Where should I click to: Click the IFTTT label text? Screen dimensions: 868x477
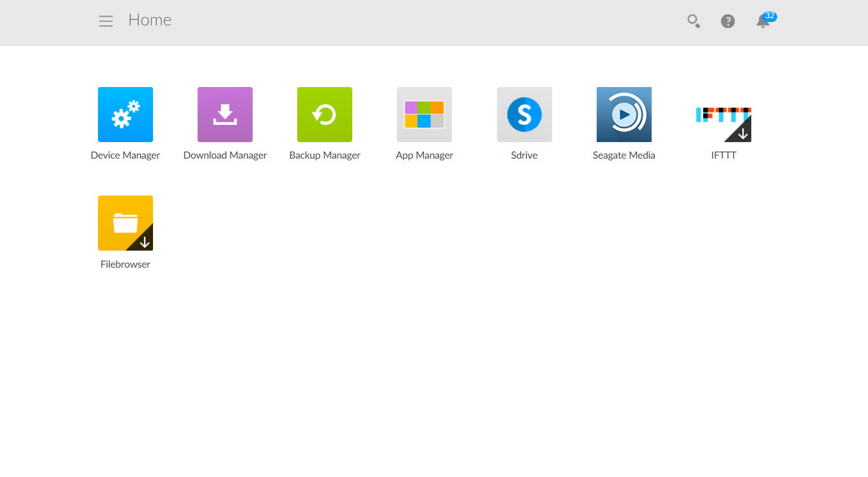(724, 155)
